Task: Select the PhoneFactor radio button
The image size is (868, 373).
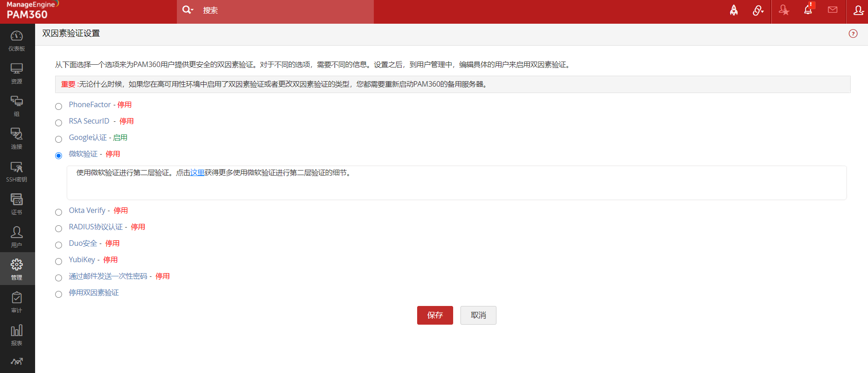Action: (x=58, y=106)
